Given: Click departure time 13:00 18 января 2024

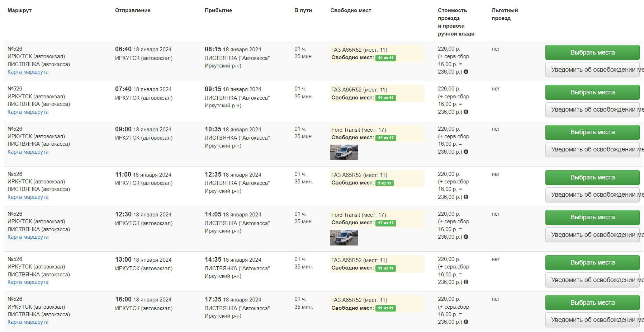Looking at the screenshot, I should 143,259.
